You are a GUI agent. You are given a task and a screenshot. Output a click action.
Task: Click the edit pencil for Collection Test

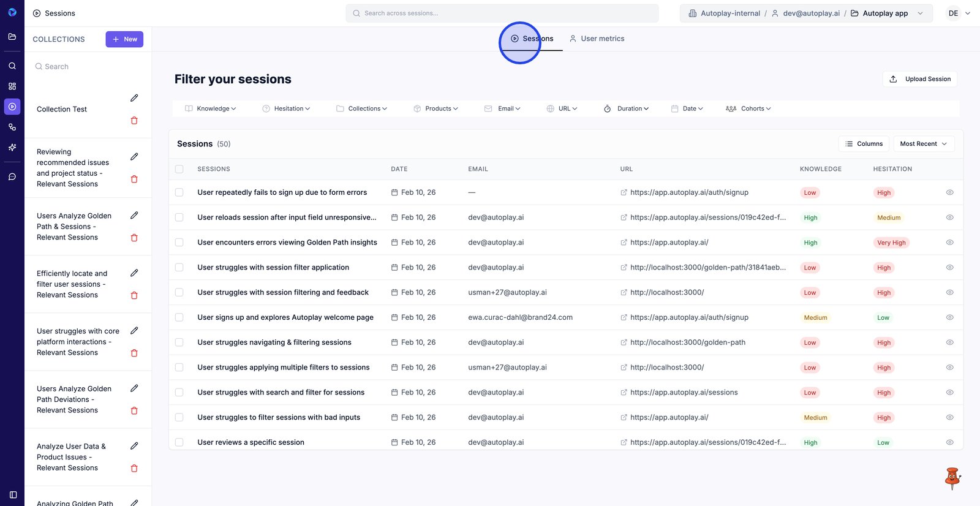pyautogui.click(x=134, y=98)
